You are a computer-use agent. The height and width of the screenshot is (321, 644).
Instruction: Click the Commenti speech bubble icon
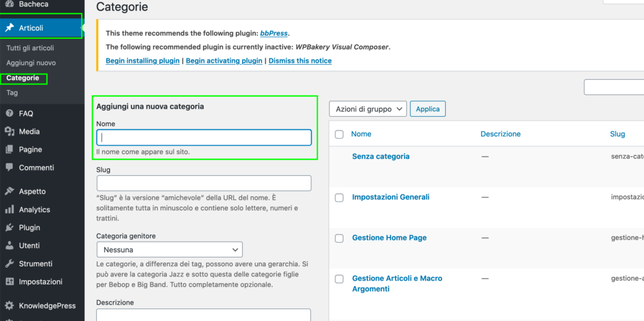[9, 168]
